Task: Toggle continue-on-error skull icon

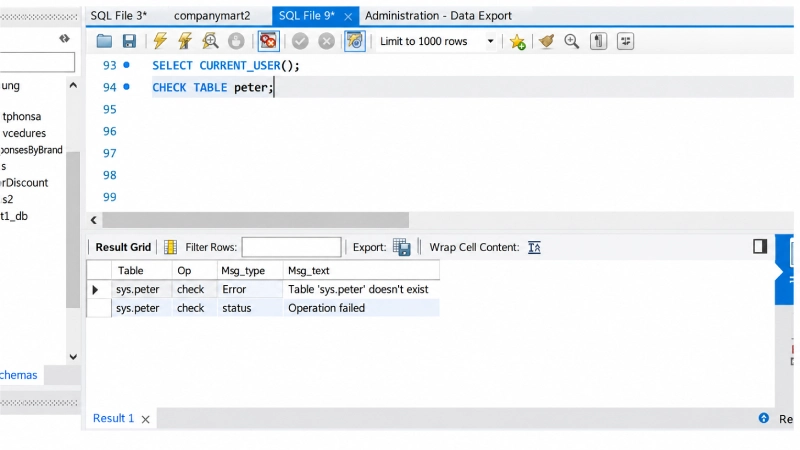Action: [268, 41]
